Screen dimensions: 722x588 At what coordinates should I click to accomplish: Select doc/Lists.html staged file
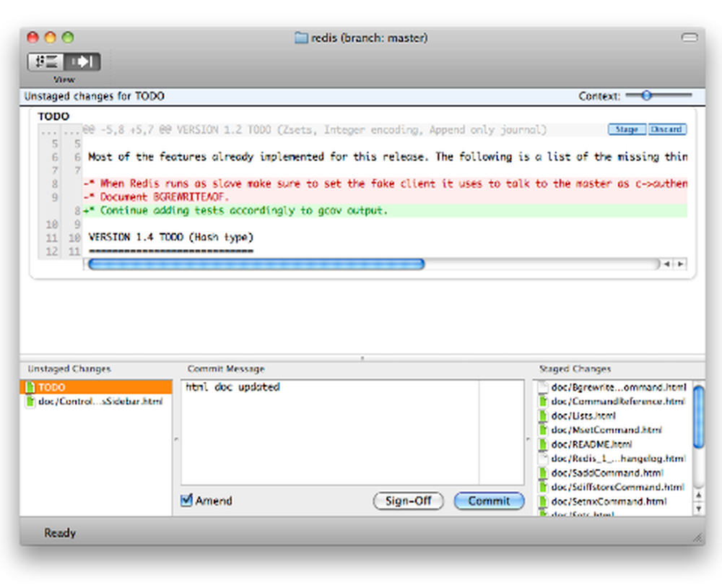(613, 415)
